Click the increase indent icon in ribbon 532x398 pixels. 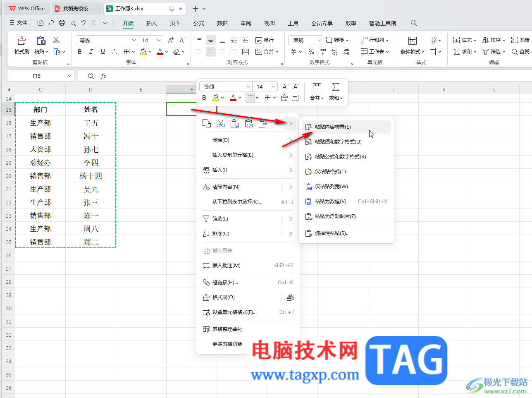tap(245, 40)
